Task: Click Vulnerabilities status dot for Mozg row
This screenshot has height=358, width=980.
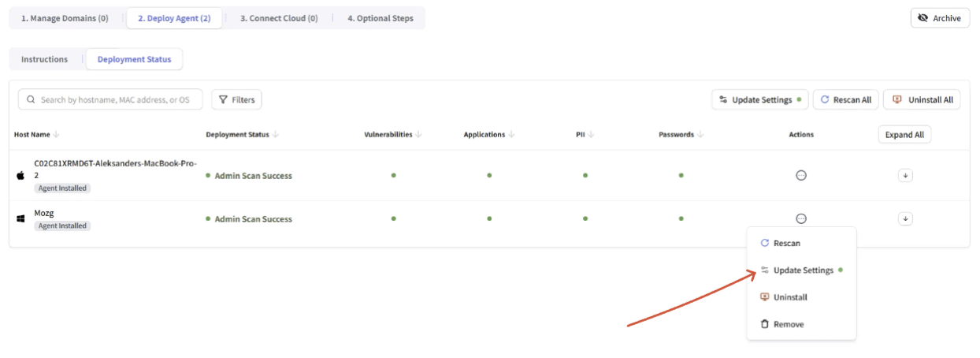Action: pos(394,218)
